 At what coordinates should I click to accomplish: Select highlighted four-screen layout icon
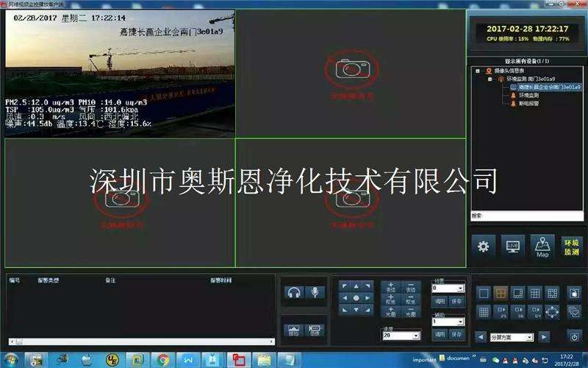point(501,293)
